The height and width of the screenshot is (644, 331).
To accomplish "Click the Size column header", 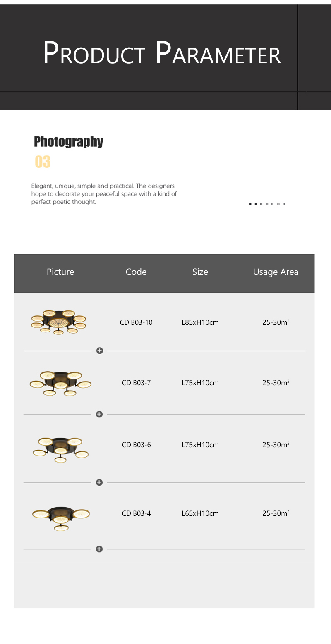I will (200, 272).
